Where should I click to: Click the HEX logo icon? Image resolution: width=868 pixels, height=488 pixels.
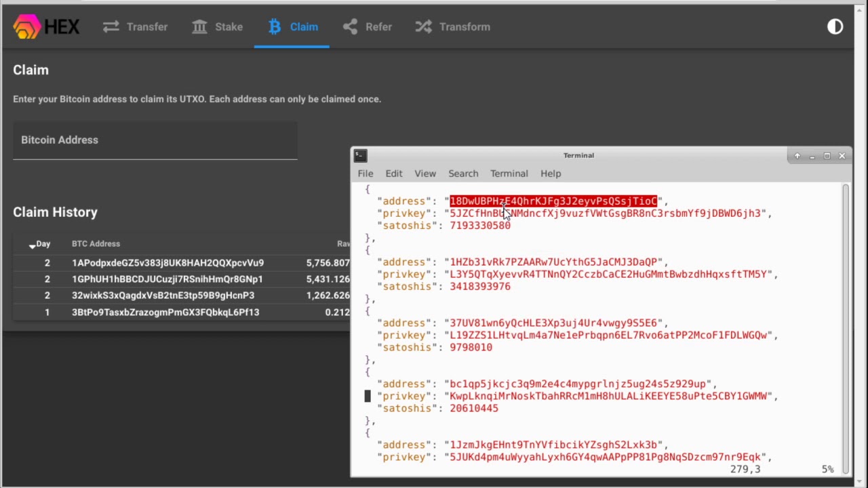point(27,27)
